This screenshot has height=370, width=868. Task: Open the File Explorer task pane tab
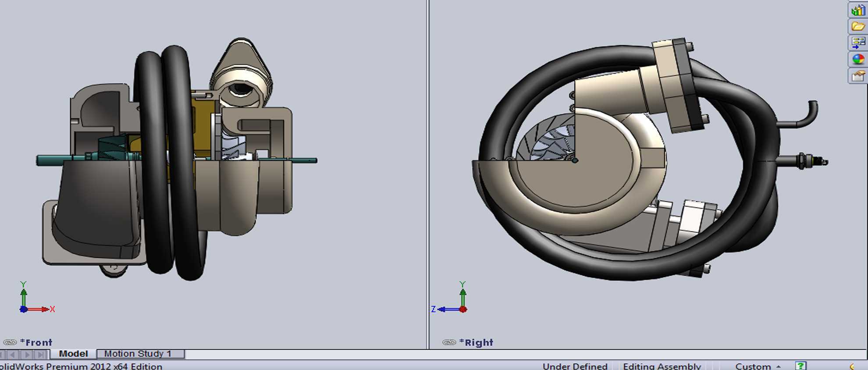click(857, 26)
